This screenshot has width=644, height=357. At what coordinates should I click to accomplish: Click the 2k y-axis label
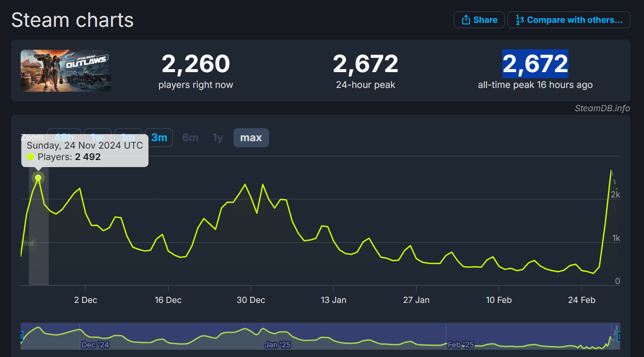(616, 195)
